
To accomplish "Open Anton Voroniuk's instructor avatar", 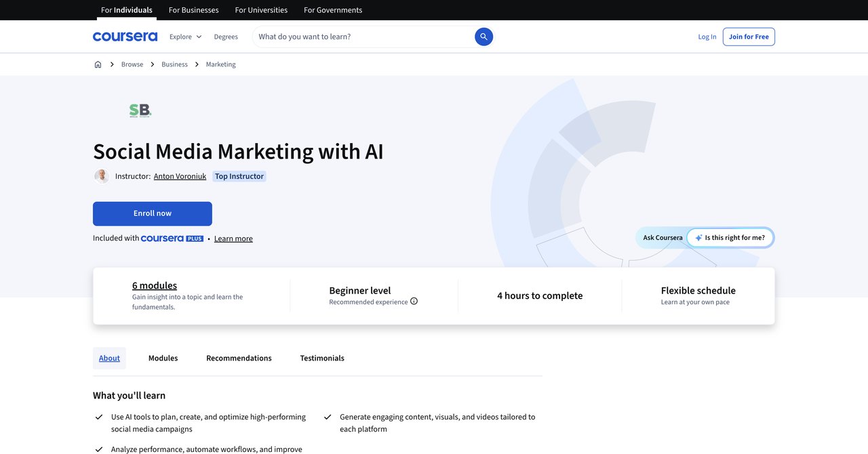I will [x=102, y=176].
